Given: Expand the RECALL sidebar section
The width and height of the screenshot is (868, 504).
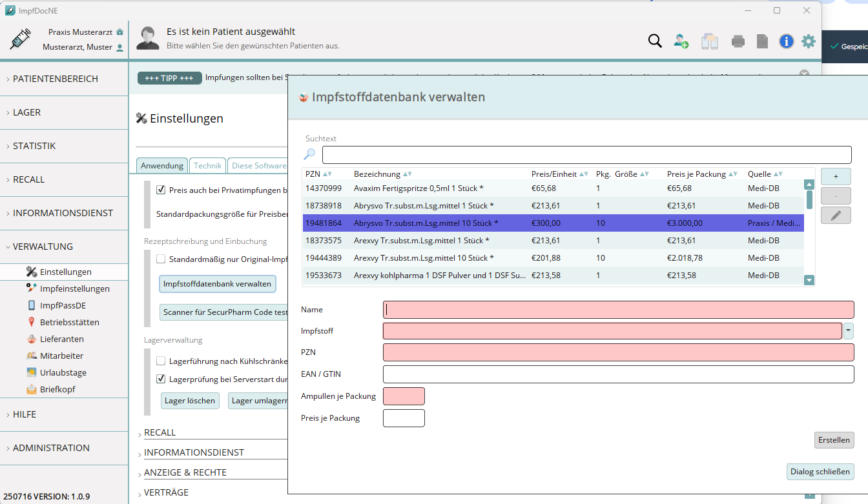Looking at the screenshot, I should pos(64,179).
